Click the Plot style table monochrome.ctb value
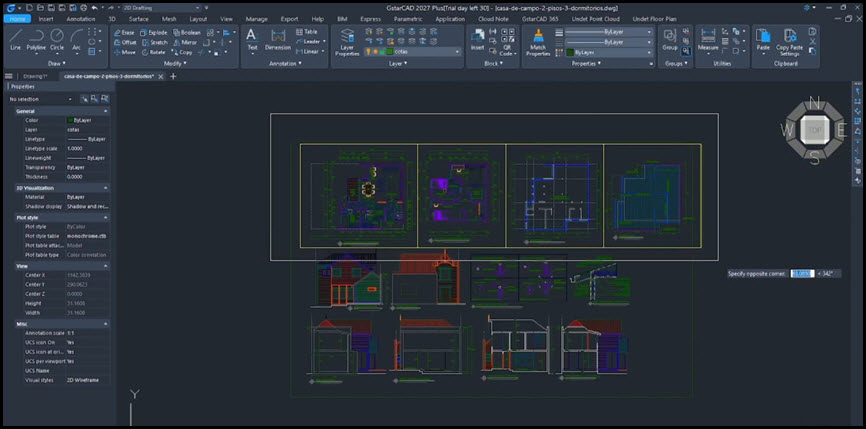 [x=88, y=236]
